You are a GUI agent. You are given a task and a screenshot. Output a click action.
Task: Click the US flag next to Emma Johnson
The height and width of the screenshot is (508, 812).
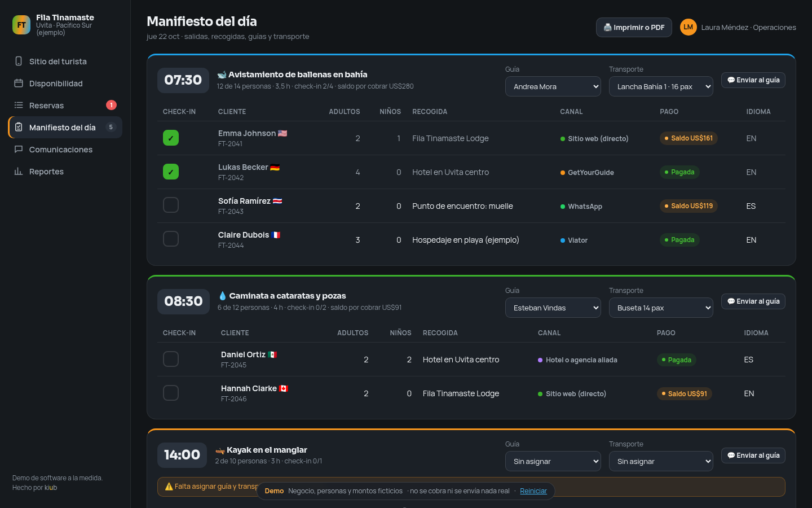[283, 133]
